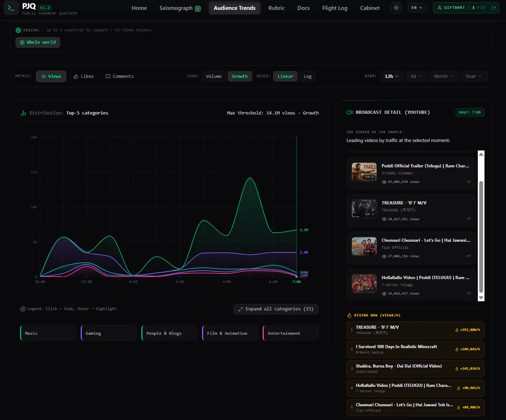
Task: Click the video list scrollbar thumb
Action: click(481, 237)
